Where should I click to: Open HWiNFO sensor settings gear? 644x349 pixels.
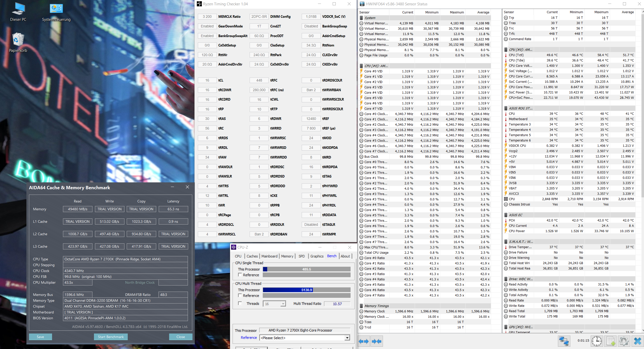tap(624, 341)
